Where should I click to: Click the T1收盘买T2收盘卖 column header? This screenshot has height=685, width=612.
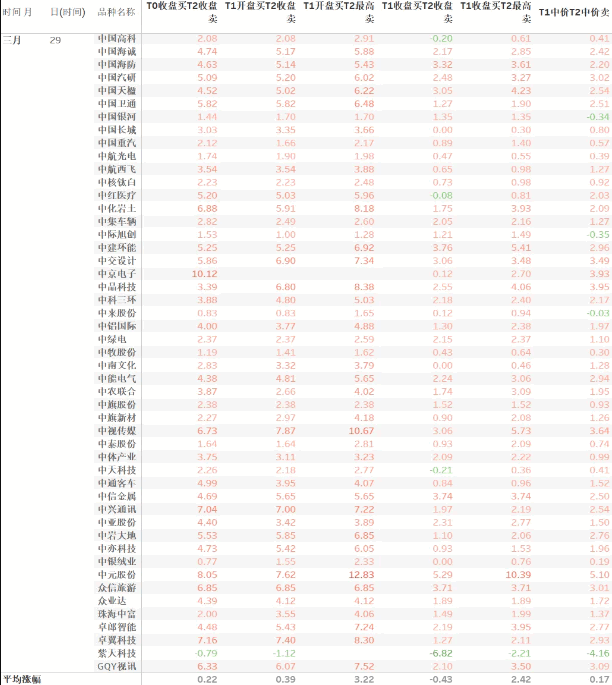tap(417, 12)
